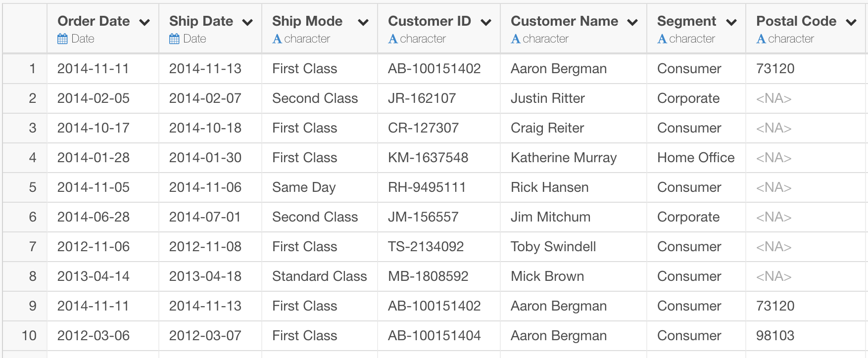Viewport: 868px width, 358px height.
Task: Click the character type icon under Ship Mode
Action: pos(277,39)
